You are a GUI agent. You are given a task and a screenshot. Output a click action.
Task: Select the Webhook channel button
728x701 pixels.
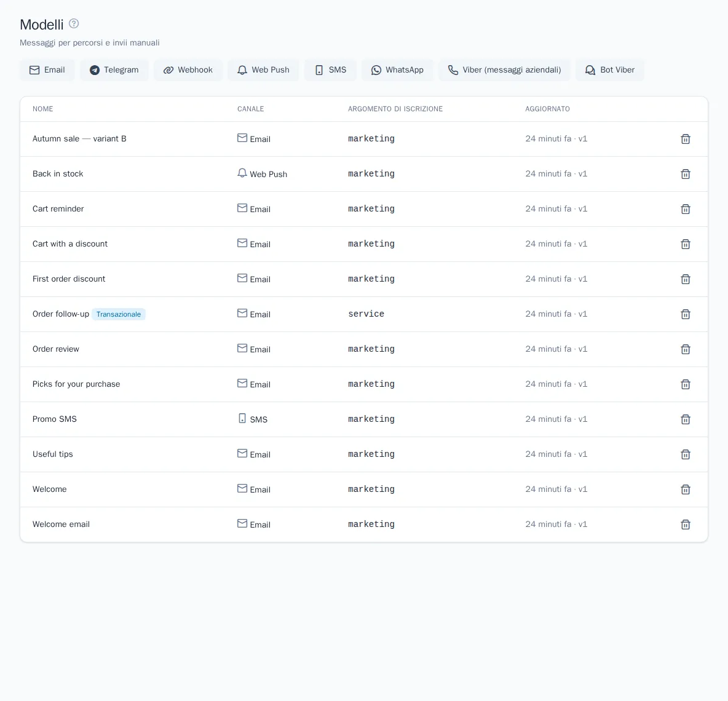188,70
